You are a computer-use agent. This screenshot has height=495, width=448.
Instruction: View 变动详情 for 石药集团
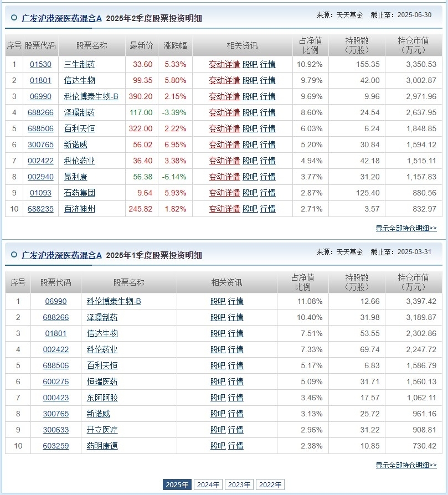224,193
